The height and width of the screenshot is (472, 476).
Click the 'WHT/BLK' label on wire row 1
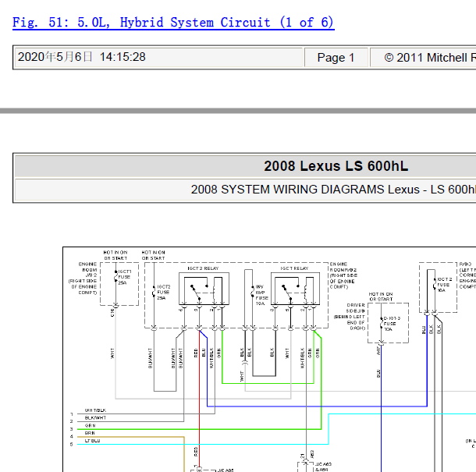pos(95,410)
